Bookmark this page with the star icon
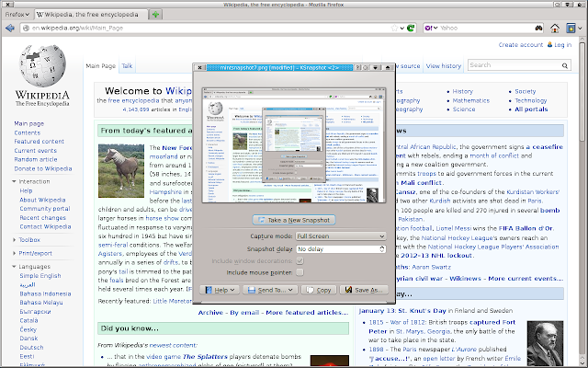Viewport: 588px width, 368px height. [394, 29]
